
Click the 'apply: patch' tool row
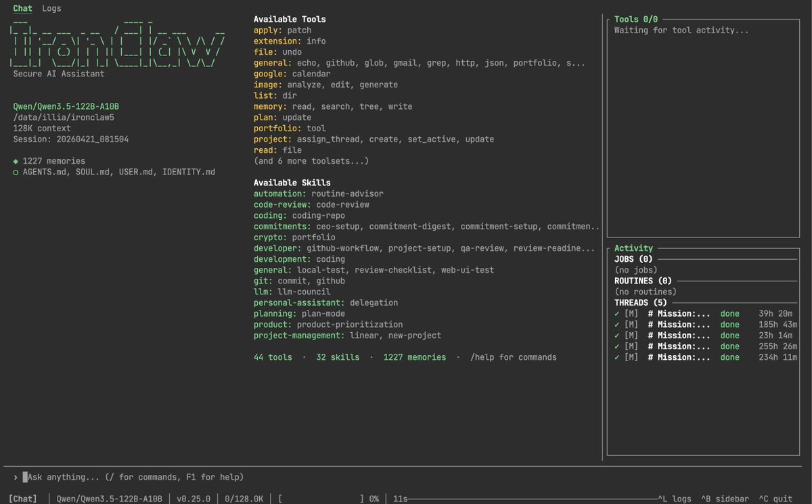point(283,30)
